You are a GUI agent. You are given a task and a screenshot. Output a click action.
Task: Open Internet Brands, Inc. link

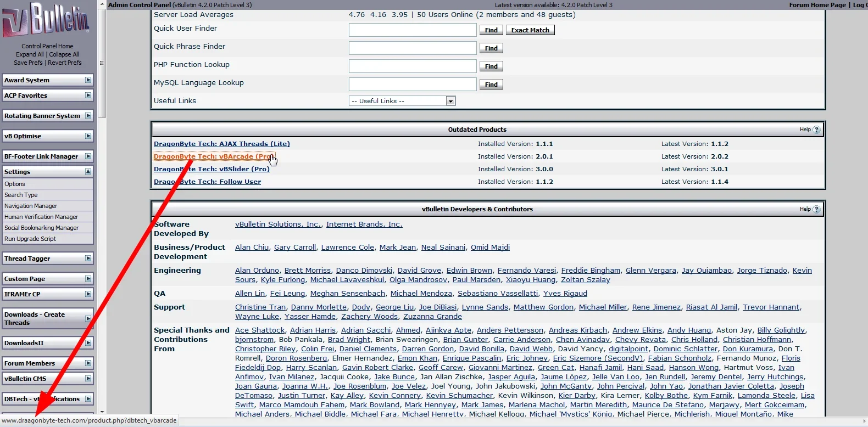click(x=364, y=224)
